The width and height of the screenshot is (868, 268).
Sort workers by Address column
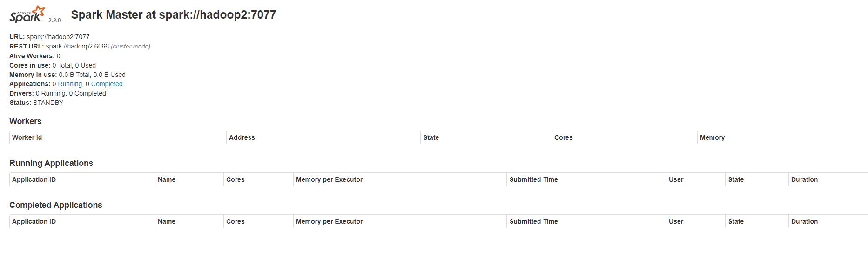[242, 137]
